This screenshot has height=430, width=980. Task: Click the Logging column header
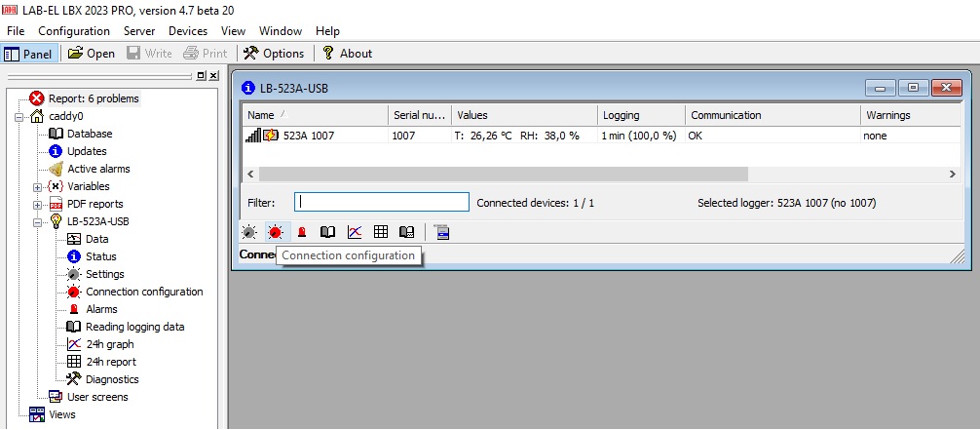tap(641, 115)
